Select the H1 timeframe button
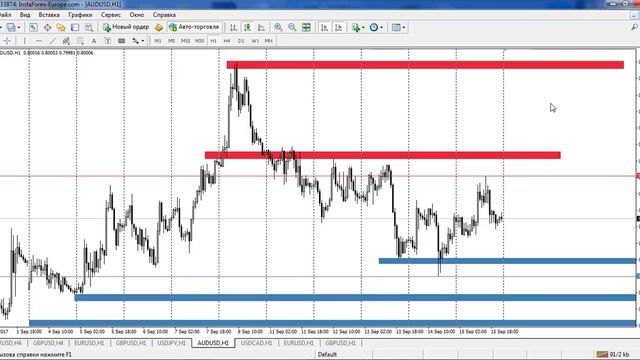Image resolution: width=640 pixels, height=360 pixels. point(213,41)
